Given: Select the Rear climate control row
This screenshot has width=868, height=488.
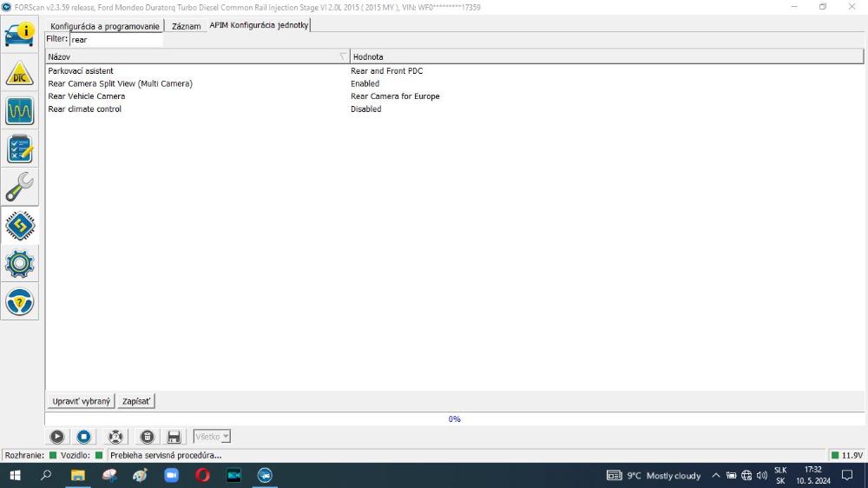Looking at the screenshot, I should point(85,109).
